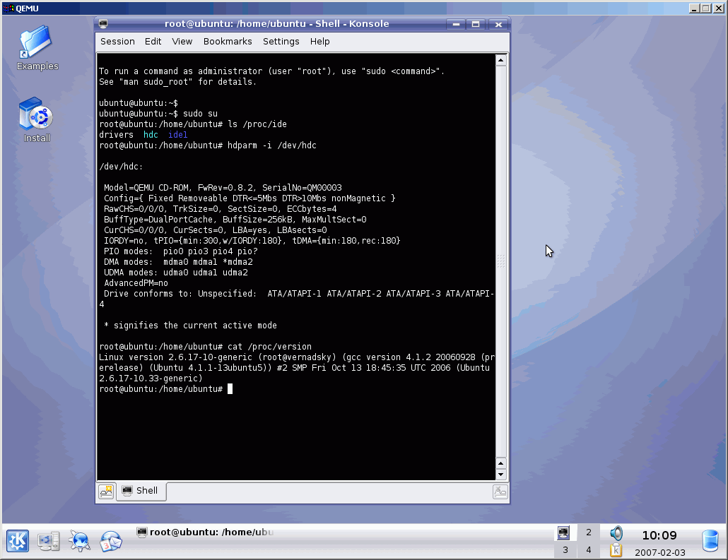This screenshot has height=560, width=728.
Task: Click the New Session icon in Konsole
Action: pos(106,492)
